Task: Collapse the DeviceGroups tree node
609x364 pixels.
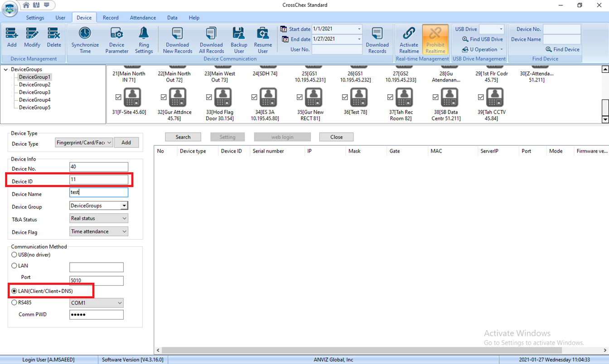Action: coord(6,69)
